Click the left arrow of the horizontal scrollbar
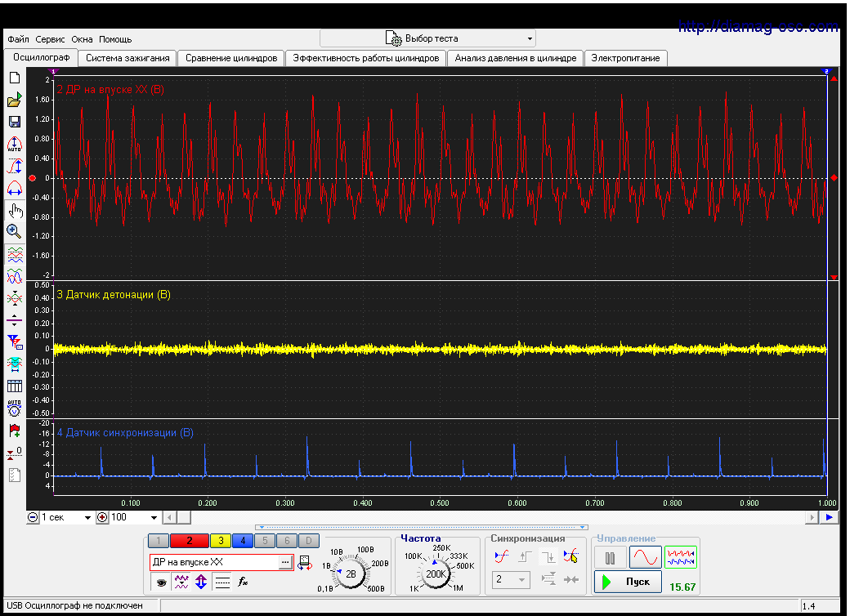The height and width of the screenshot is (616, 850). tap(170, 517)
